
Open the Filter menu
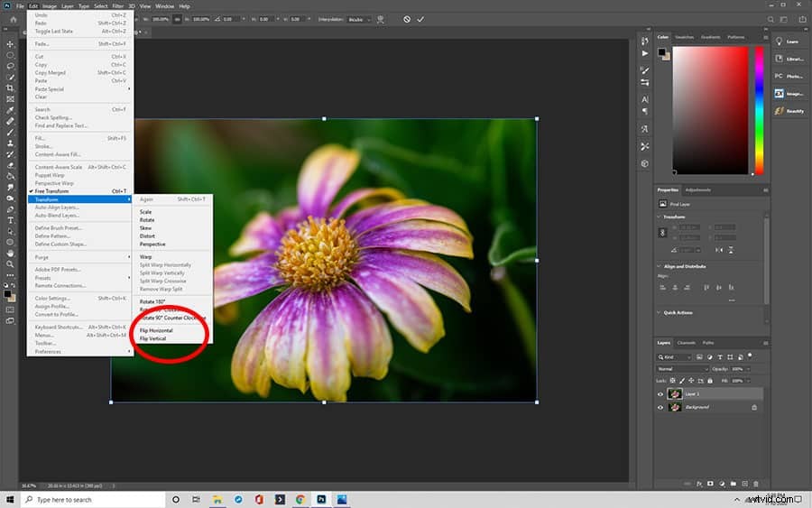point(118,6)
